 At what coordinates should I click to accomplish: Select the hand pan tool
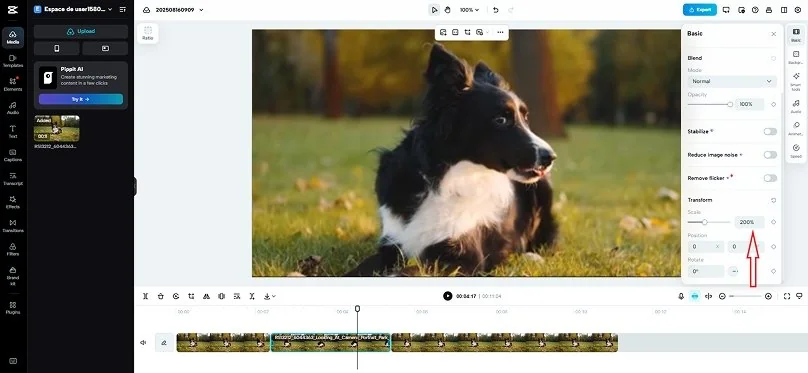(x=448, y=10)
